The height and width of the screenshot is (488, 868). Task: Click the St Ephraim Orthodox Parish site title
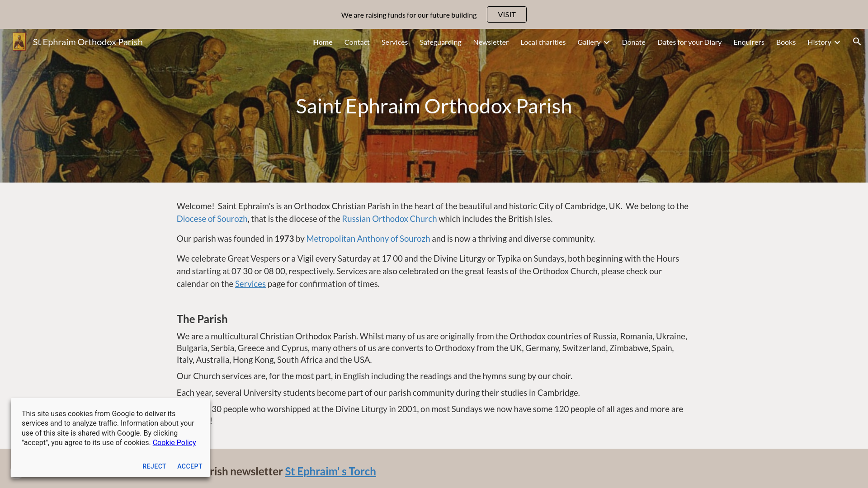click(88, 42)
